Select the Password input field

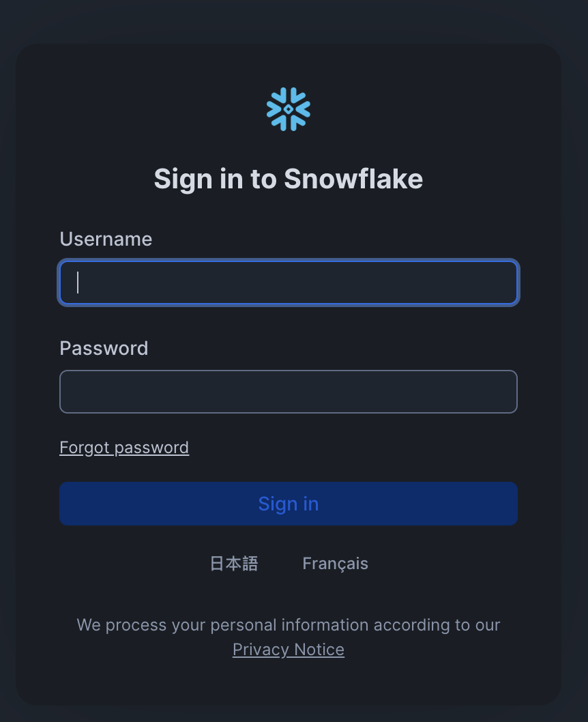pos(289,392)
